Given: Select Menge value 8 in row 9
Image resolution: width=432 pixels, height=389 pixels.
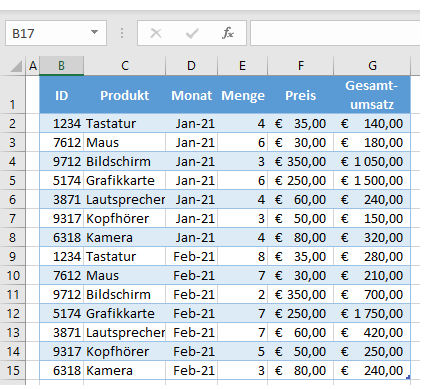Looking at the screenshot, I should point(242,256).
